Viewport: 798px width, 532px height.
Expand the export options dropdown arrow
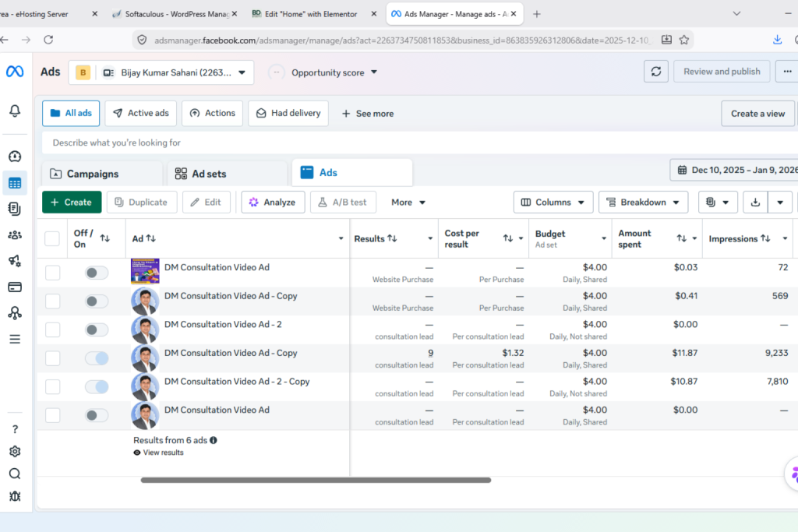click(779, 203)
